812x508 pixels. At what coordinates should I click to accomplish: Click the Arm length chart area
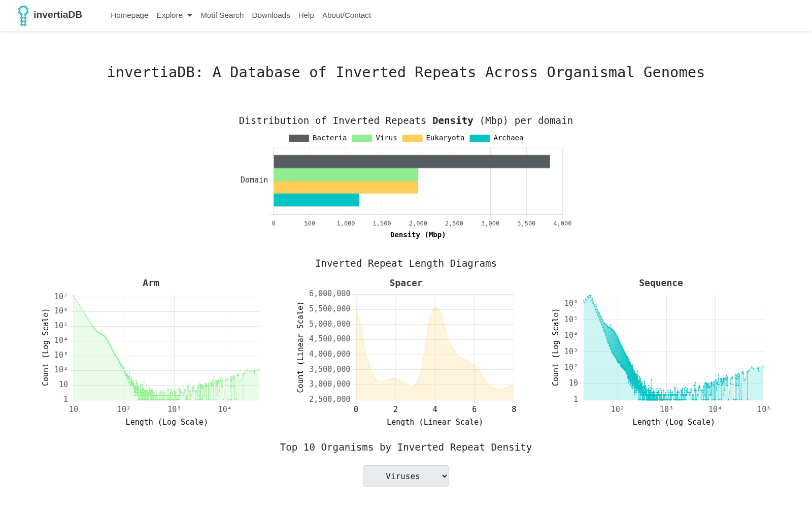166,347
